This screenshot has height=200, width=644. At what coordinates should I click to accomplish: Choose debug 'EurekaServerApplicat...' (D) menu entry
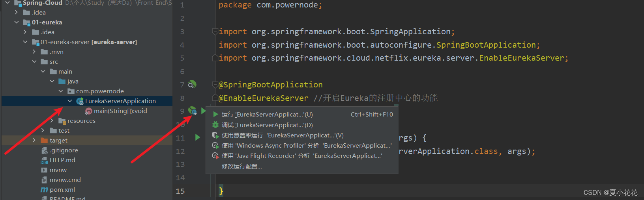pos(302,125)
